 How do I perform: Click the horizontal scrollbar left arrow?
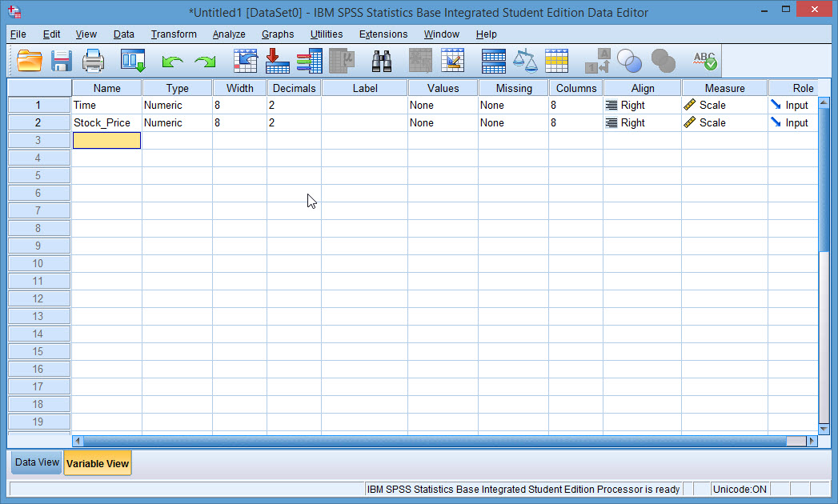[x=78, y=441]
